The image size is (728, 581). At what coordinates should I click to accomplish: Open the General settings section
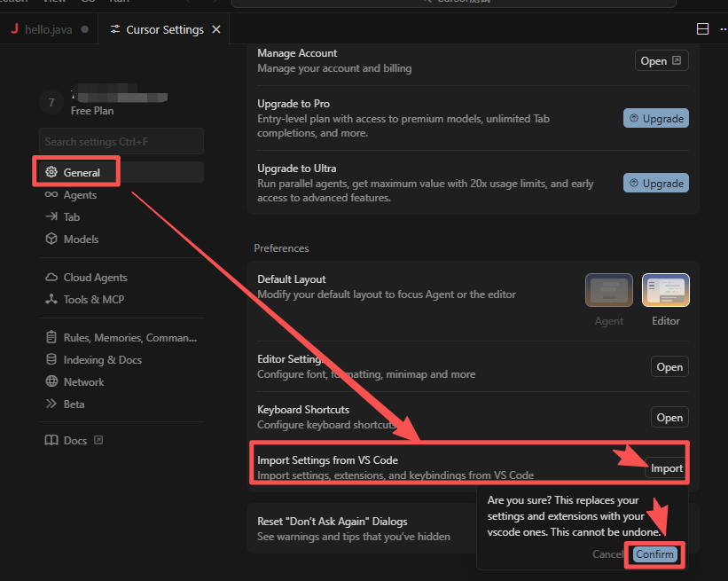tap(121, 172)
